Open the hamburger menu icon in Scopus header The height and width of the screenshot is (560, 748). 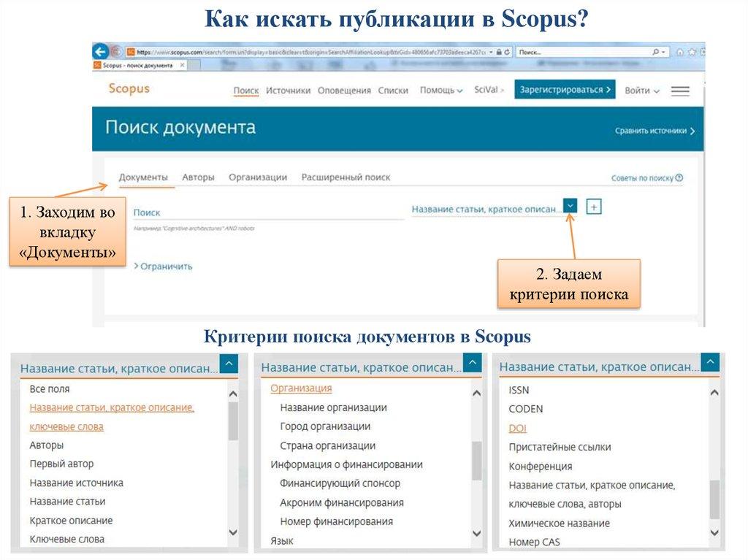(680, 91)
